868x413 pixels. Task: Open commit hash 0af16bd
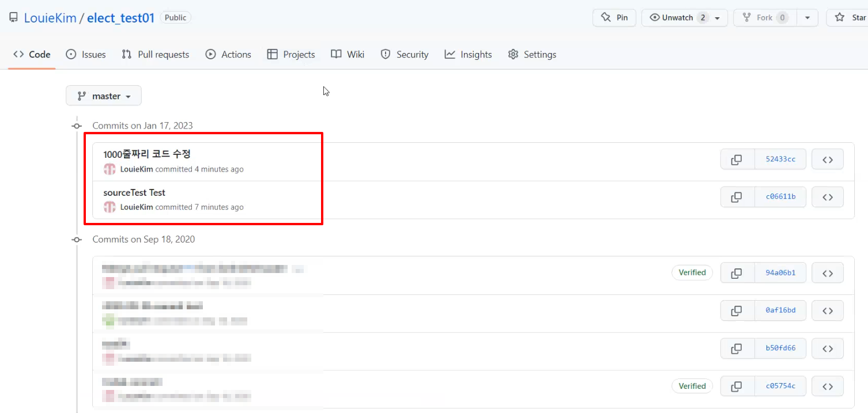(x=780, y=310)
